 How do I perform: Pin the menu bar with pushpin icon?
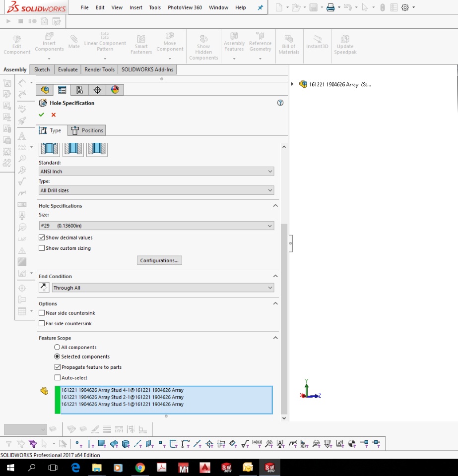coord(261,7)
